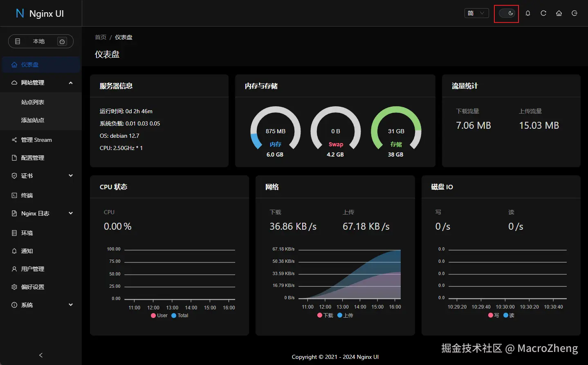Viewport: 588px width, 365px height.
Task: Click the 证书 shield icon
Action: pyautogui.click(x=14, y=176)
